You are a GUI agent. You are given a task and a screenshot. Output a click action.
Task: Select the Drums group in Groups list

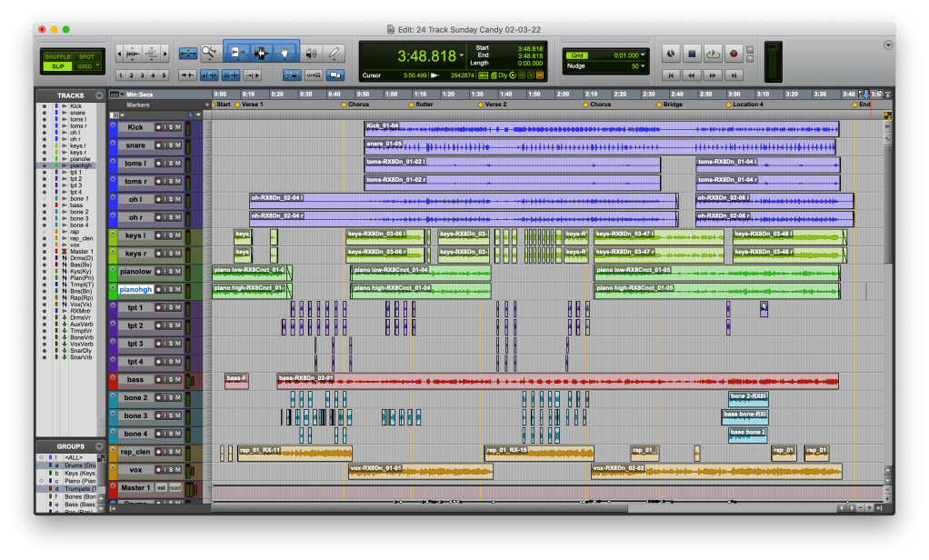[x=78, y=465]
